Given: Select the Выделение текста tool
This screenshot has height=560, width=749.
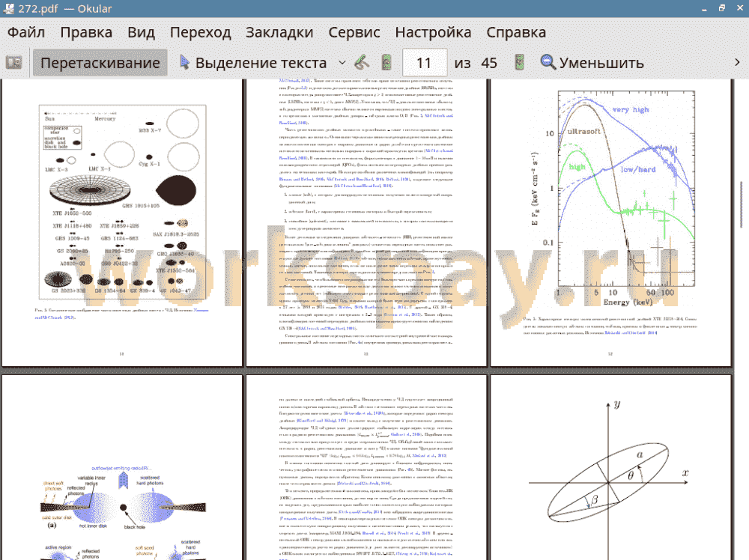Looking at the screenshot, I should pos(253,63).
